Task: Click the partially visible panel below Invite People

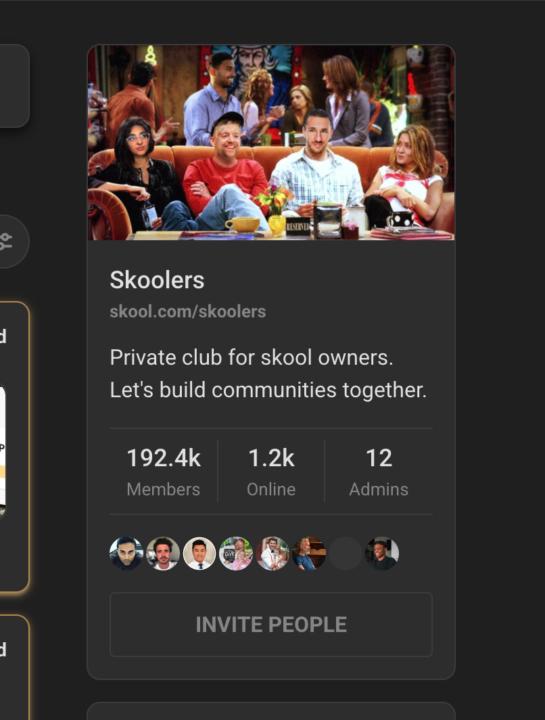Action: tap(271, 711)
